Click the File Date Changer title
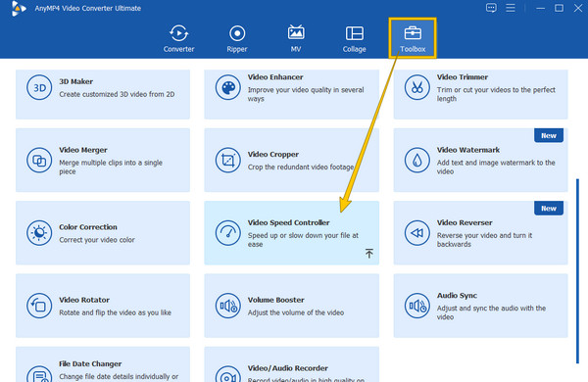This screenshot has height=382, width=588. [90, 363]
